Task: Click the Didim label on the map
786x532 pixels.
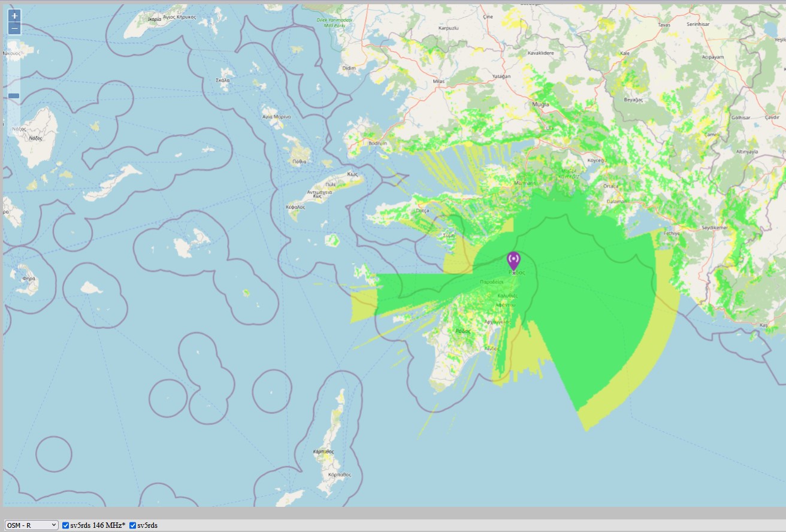Action: pyautogui.click(x=348, y=68)
